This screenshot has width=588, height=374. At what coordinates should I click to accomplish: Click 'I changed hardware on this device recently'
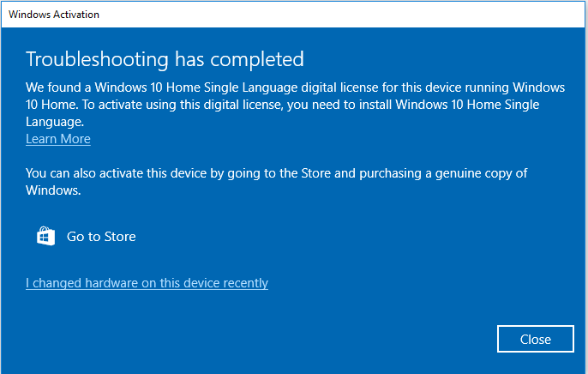(147, 283)
